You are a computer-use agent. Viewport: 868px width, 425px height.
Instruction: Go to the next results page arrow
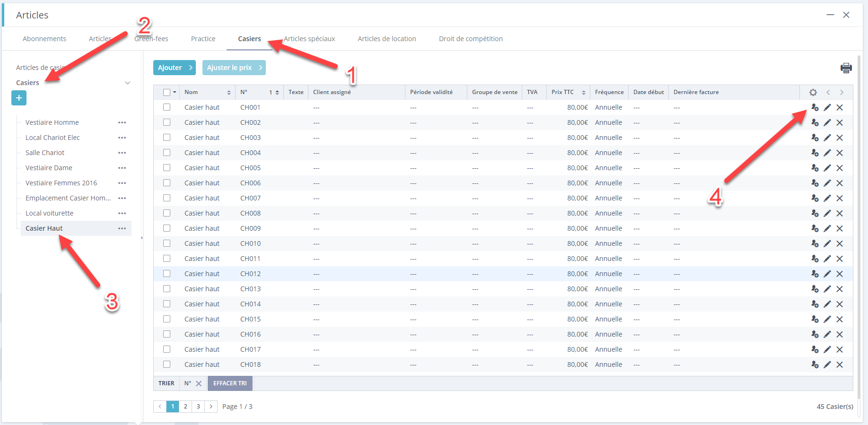point(211,407)
